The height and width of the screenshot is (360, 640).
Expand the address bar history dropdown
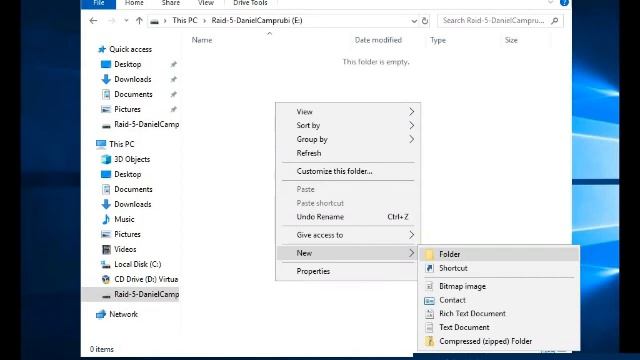click(414, 21)
